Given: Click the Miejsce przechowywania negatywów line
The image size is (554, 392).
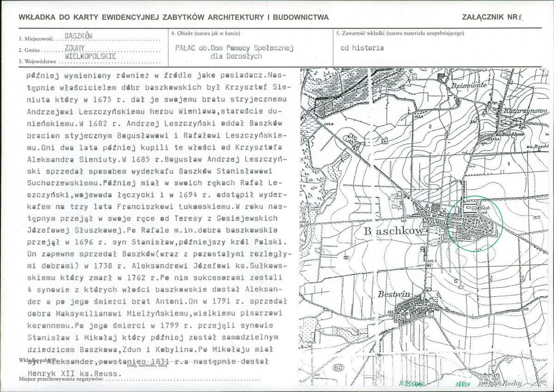Looking at the screenshot, I should tap(139, 379).
